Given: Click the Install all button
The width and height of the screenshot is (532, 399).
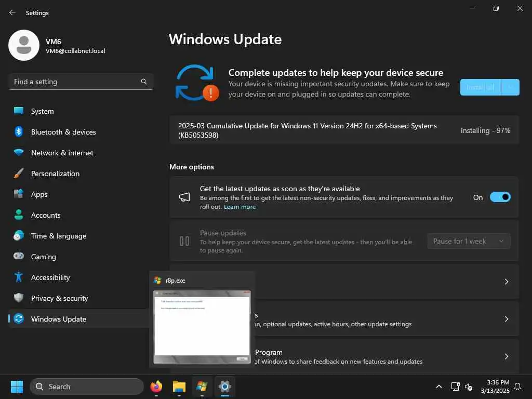Looking at the screenshot, I should click(x=480, y=87).
